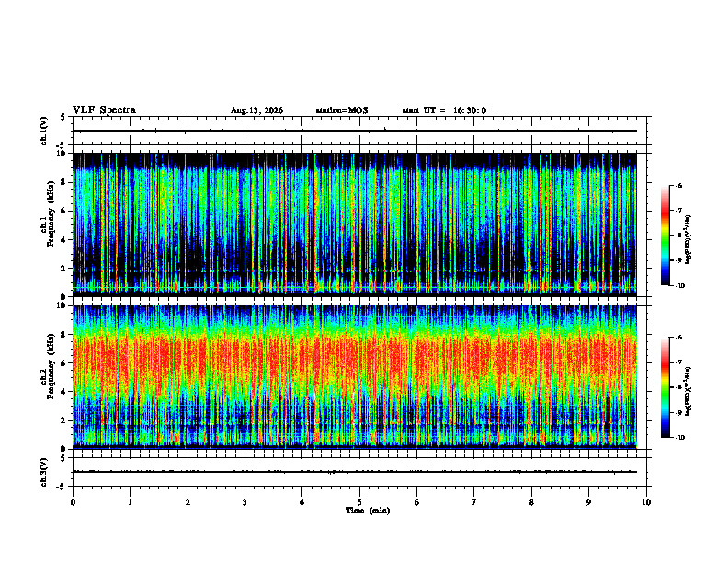Click the ch.2 spectrogram red band
Screen dimensions: 728x563
[354, 355]
